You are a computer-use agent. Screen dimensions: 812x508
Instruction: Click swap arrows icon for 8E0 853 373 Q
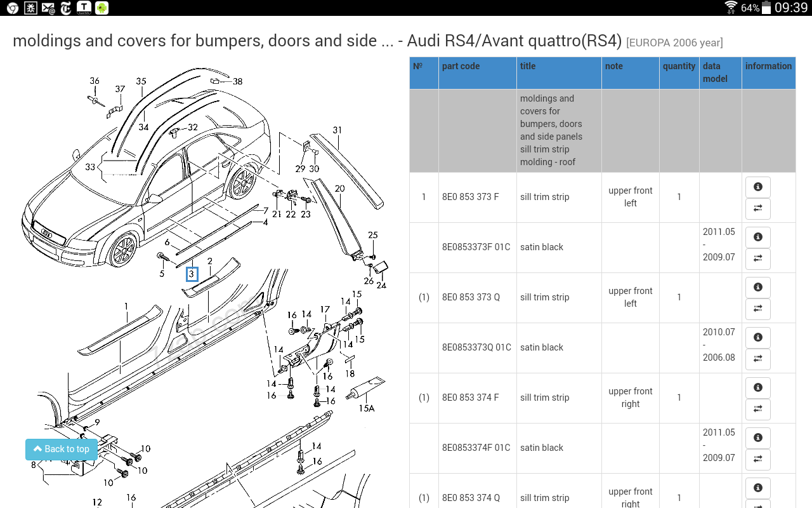click(x=757, y=309)
